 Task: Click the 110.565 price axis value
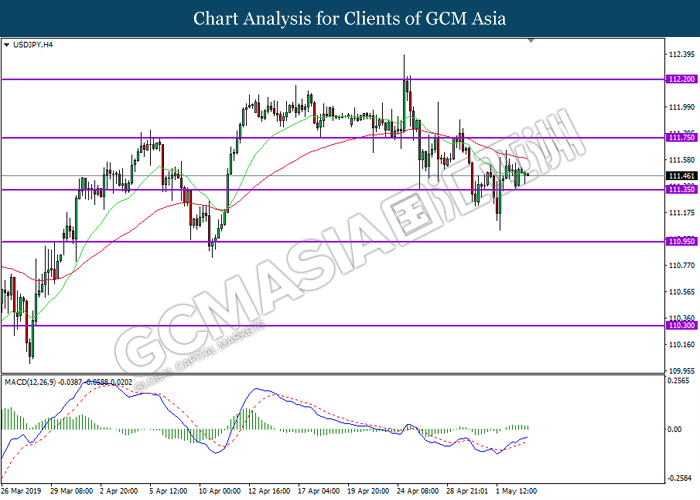click(682, 292)
